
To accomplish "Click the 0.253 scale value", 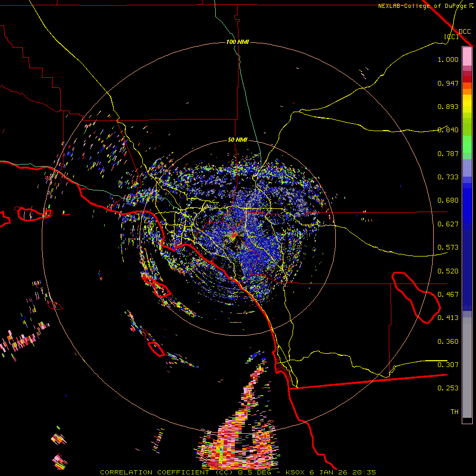I will coord(448,388).
